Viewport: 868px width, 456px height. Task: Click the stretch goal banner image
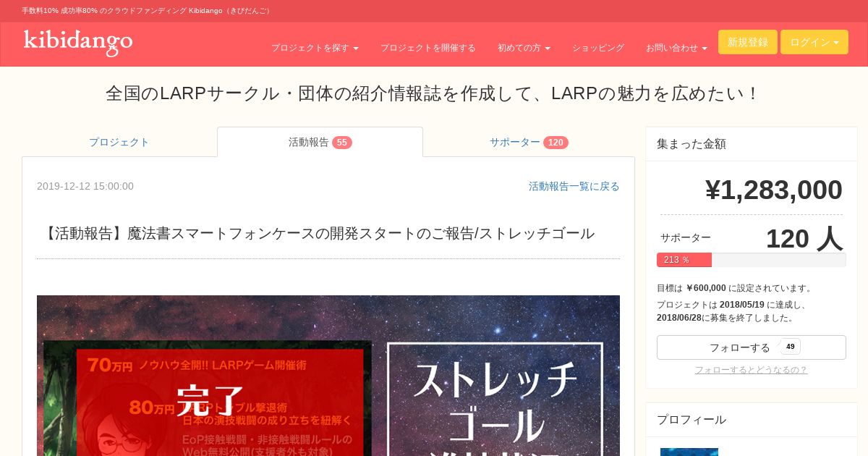pos(328,376)
